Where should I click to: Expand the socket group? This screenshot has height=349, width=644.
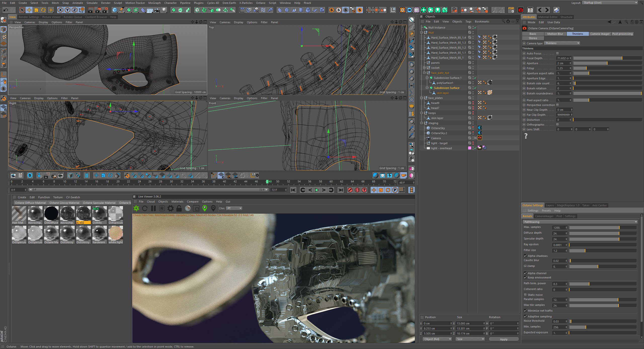point(424,68)
